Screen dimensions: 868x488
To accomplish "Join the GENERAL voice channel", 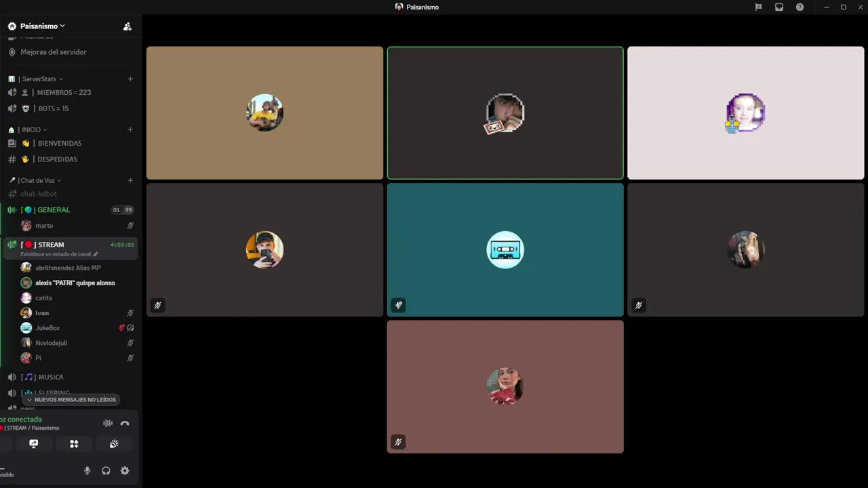I will point(54,210).
